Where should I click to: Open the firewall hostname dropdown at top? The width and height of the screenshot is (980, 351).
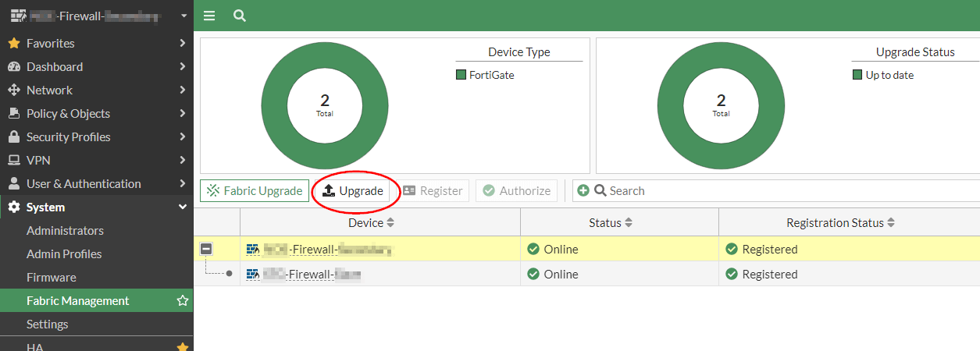click(97, 16)
